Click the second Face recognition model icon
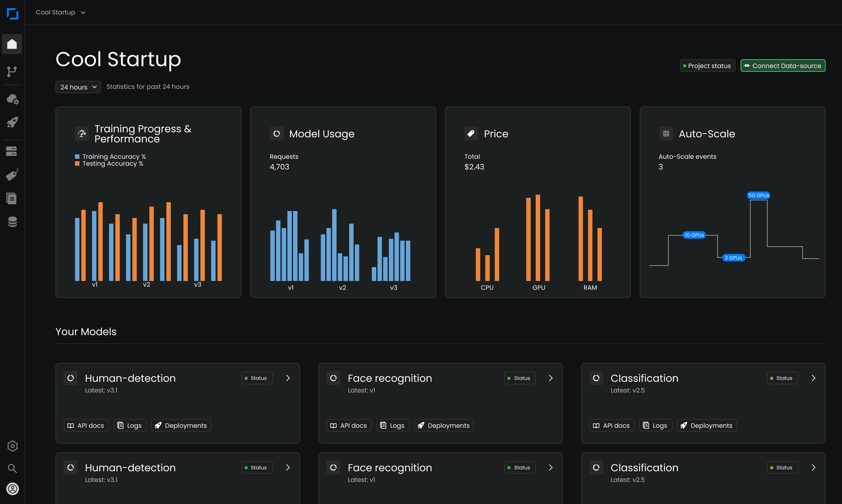 [334, 468]
